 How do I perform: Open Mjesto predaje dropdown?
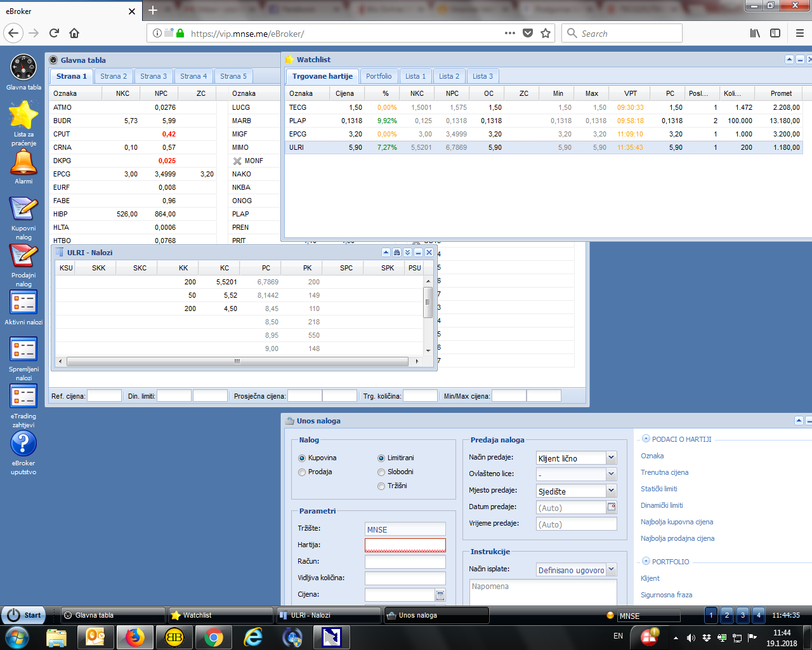[611, 491]
